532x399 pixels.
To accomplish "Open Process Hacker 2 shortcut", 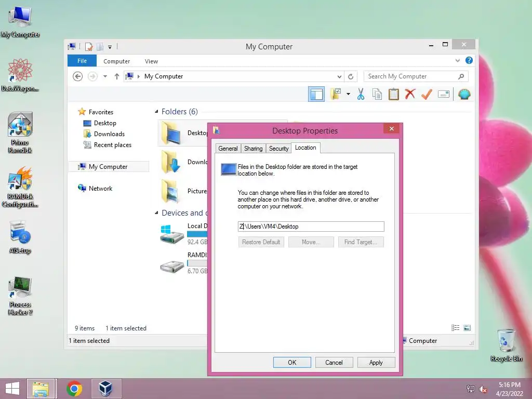I will coord(20,296).
